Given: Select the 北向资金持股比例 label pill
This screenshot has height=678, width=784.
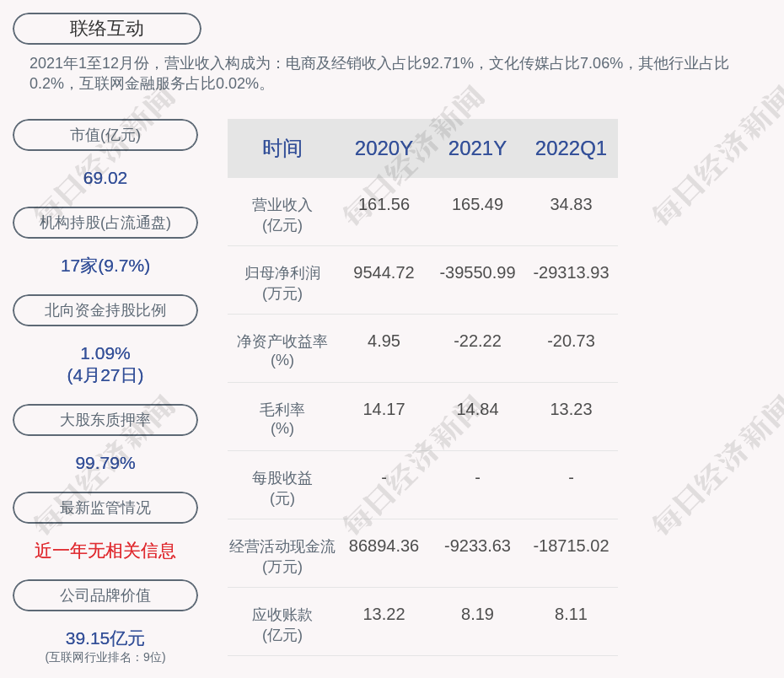Looking at the screenshot, I should pyautogui.click(x=105, y=310).
